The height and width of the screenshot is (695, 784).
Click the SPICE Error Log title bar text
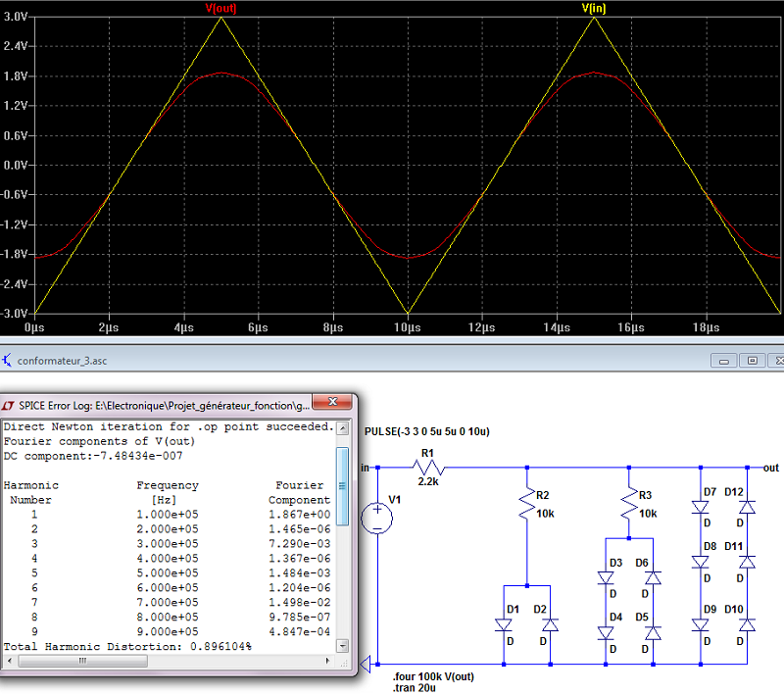click(164, 406)
